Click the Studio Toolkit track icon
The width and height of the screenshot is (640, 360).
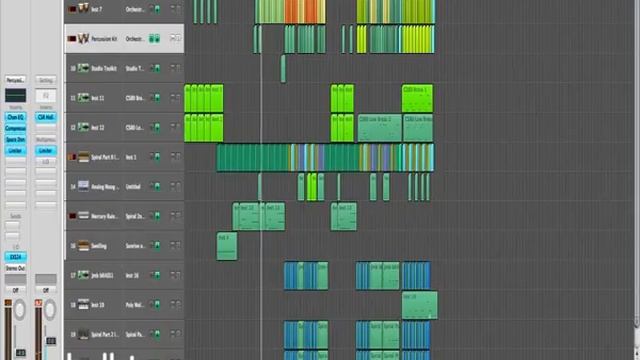pyautogui.click(x=83, y=68)
